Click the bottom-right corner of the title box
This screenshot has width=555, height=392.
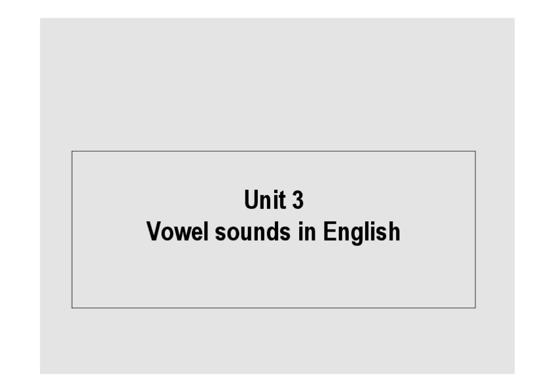pos(475,308)
